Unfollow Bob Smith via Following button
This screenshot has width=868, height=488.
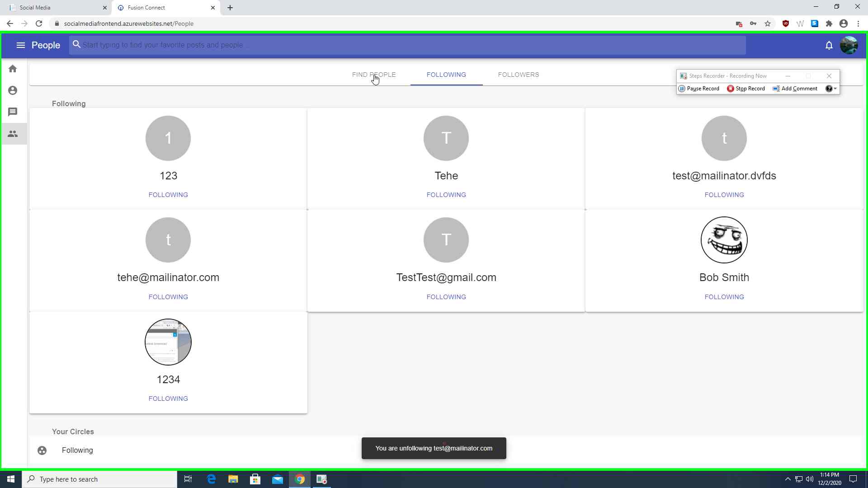point(724,297)
